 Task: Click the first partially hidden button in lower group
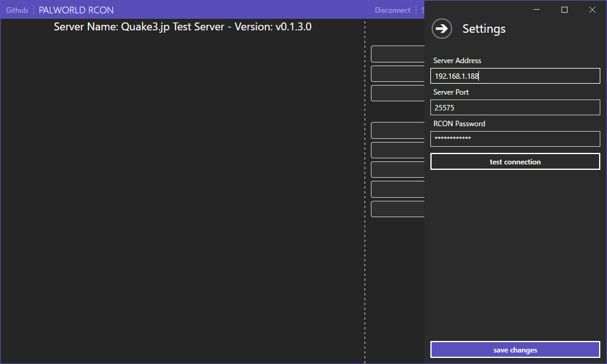click(398, 131)
